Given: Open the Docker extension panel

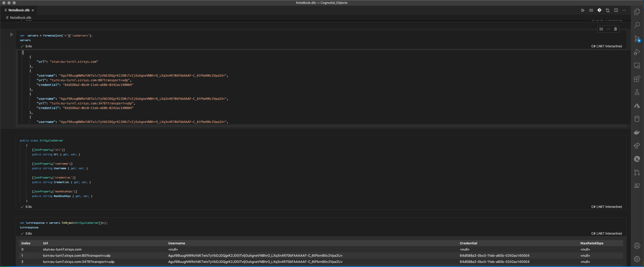Looking at the screenshot, I should (637, 132).
